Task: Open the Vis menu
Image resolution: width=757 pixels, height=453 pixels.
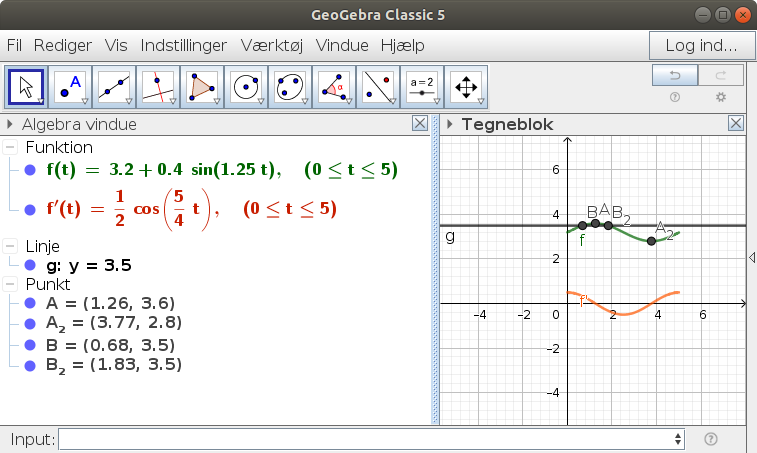Action: (x=116, y=45)
